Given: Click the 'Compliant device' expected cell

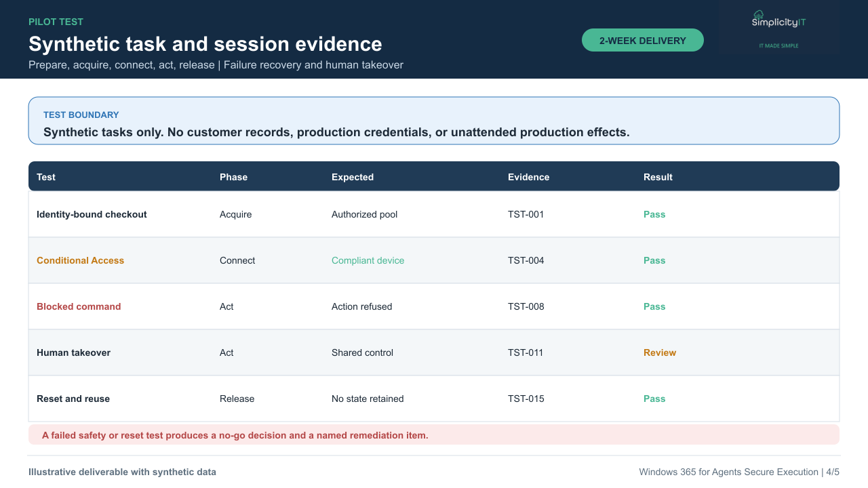Looking at the screenshot, I should tap(368, 260).
